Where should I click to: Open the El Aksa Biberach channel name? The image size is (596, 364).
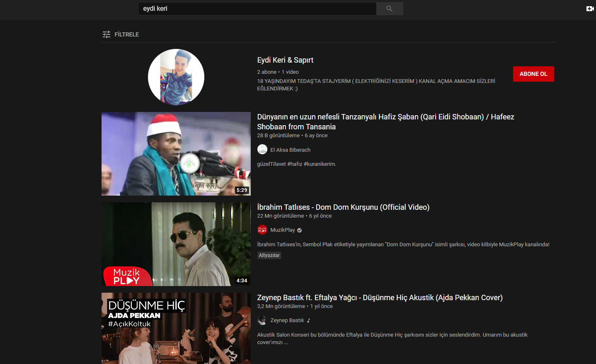pyautogui.click(x=290, y=150)
